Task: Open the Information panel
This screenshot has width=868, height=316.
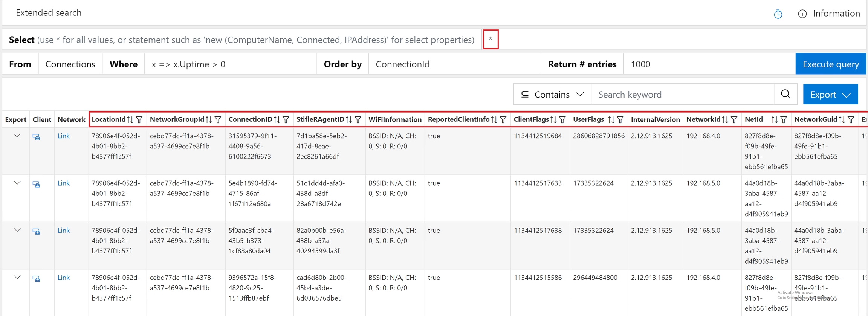Action: tap(829, 14)
